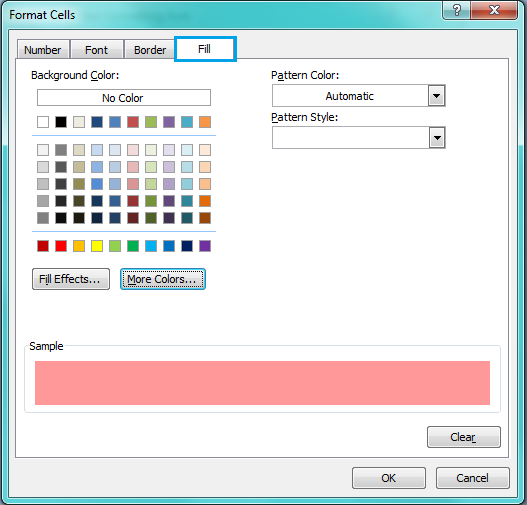Choose the orange theme color swatch

[205, 122]
